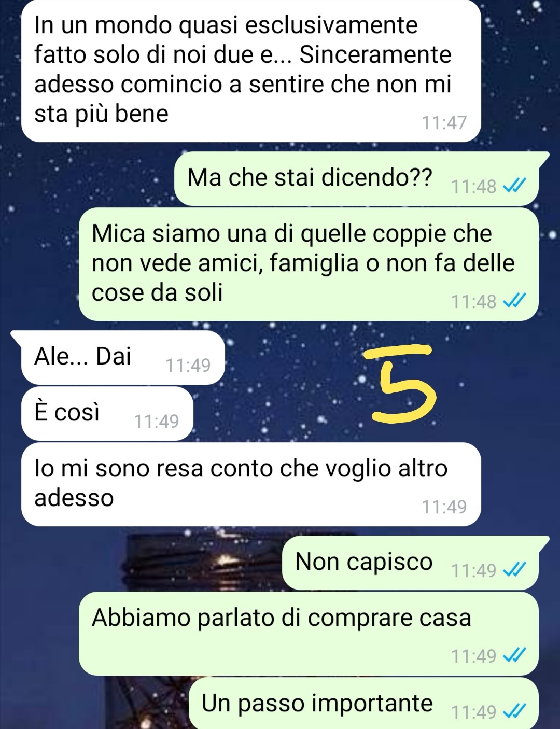The height and width of the screenshot is (729, 560).
Task: Select the 'In un mondo quasi esclusivamente' message
Action: point(251,71)
